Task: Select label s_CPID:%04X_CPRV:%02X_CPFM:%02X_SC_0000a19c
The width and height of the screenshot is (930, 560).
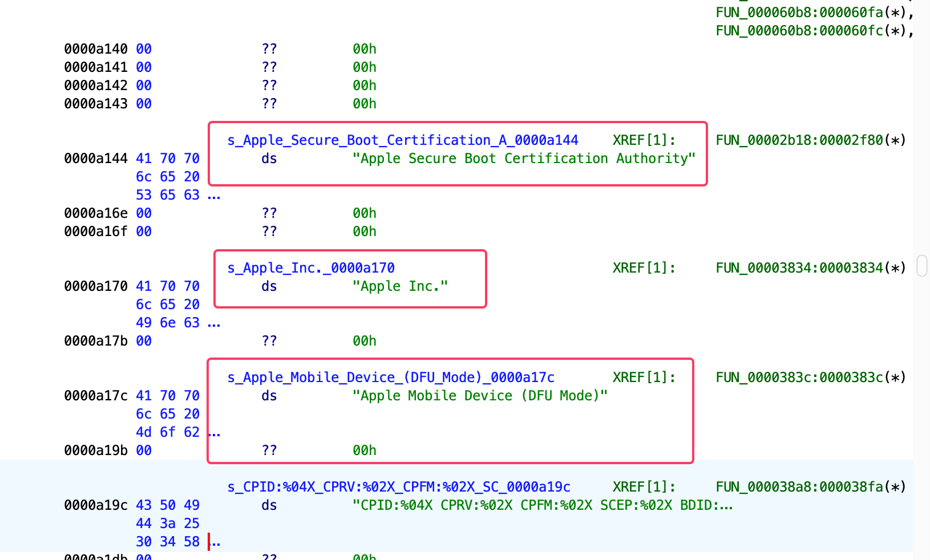Action: [x=399, y=487]
